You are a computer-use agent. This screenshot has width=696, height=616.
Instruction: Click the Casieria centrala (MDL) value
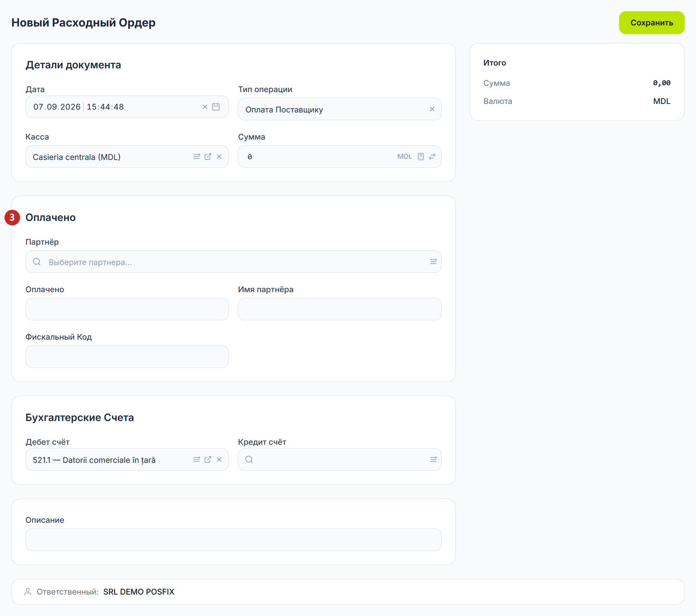pos(77,157)
